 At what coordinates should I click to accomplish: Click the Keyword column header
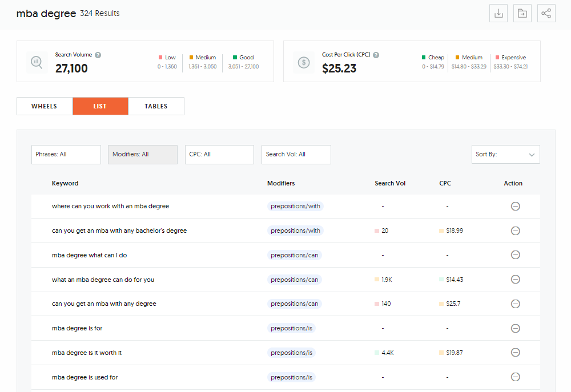[65, 183]
